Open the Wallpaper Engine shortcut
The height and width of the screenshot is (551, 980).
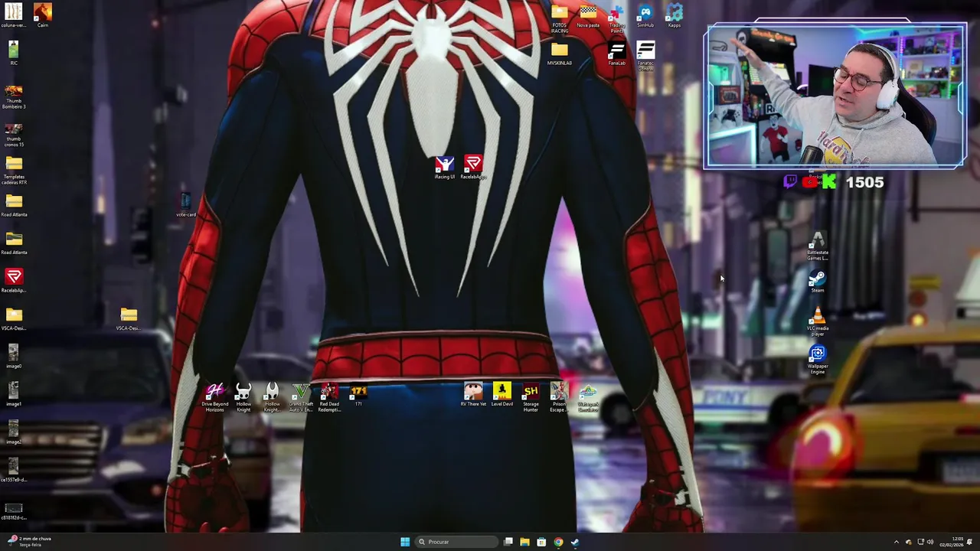click(818, 360)
